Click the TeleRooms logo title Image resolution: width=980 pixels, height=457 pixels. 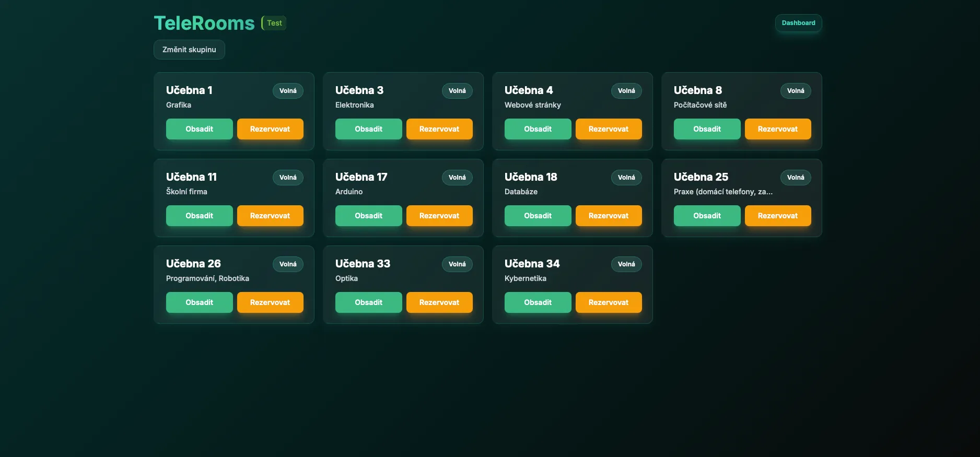pos(204,23)
